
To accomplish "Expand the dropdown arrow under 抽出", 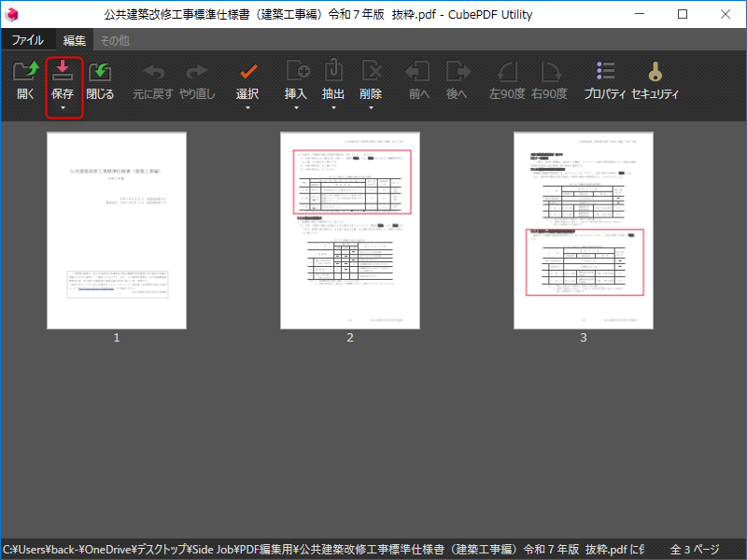I will [x=333, y=108].
